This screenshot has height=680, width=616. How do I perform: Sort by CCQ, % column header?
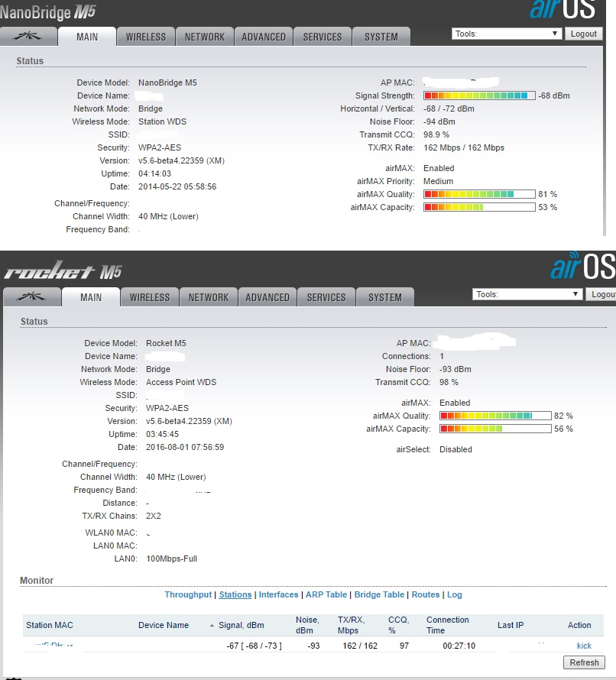click(x=398, y=625)
